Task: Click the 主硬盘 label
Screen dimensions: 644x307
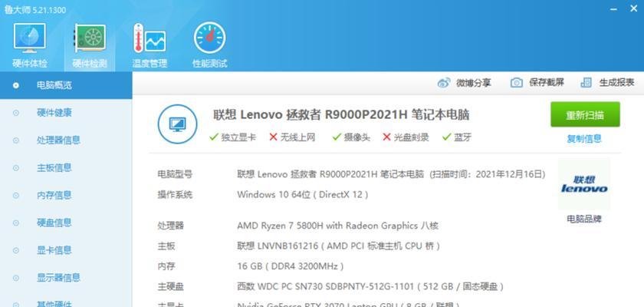Action: tap(171, 286)
